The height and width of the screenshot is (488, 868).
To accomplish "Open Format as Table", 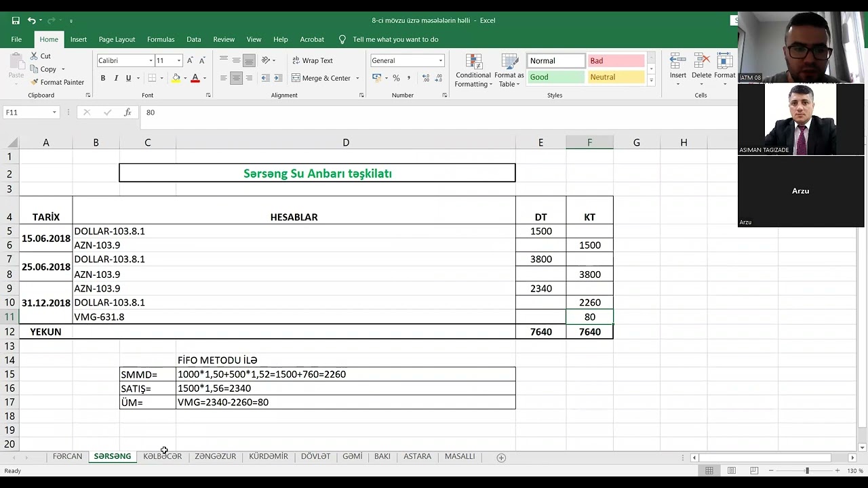I will click(x=509, y=70).
